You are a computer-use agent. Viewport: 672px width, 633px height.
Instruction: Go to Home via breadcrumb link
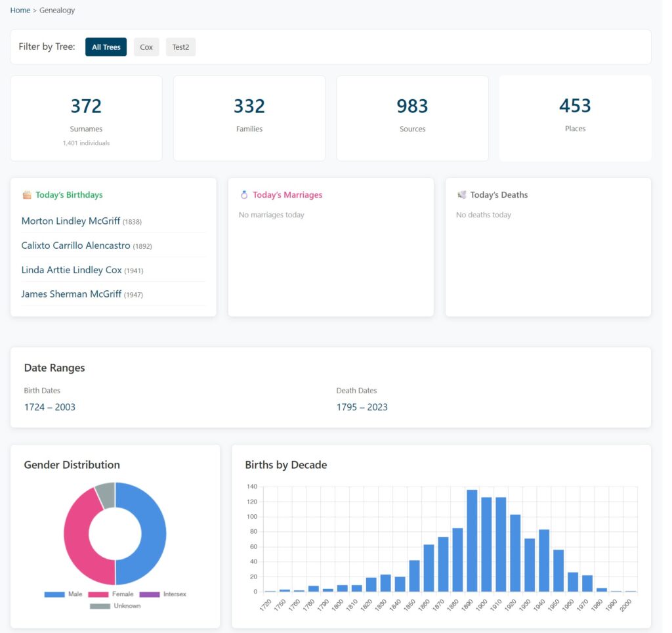pos(20,11)
